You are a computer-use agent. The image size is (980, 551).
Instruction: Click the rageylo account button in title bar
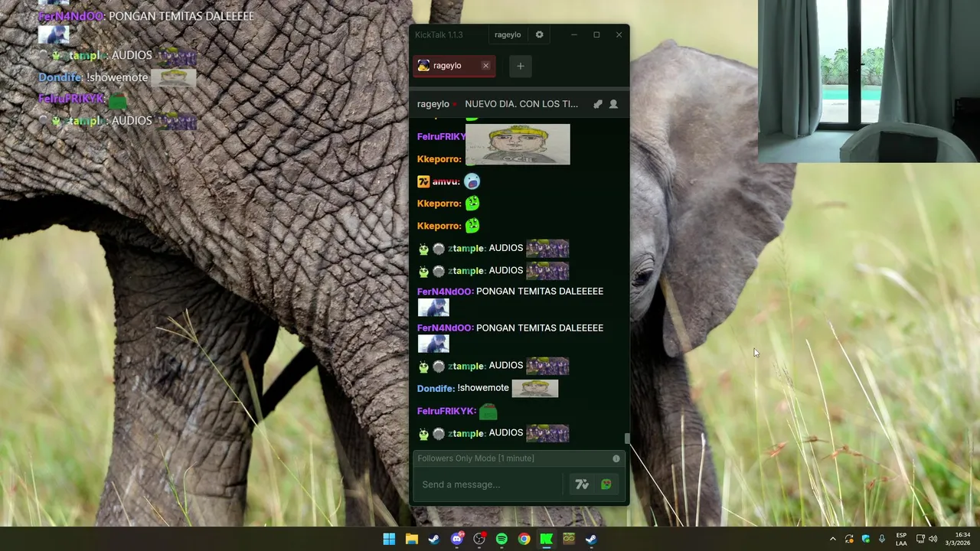(508, 34)
